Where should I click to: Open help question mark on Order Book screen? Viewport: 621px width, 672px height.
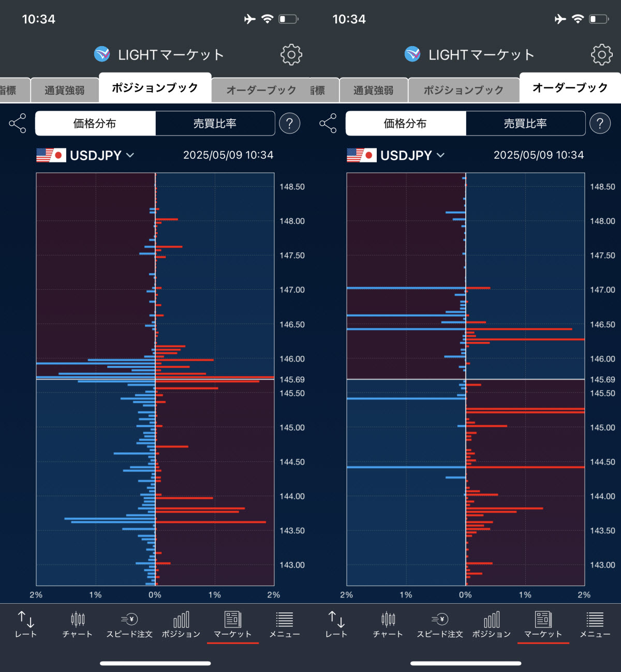pyautogui.click(x=600, y=123)
